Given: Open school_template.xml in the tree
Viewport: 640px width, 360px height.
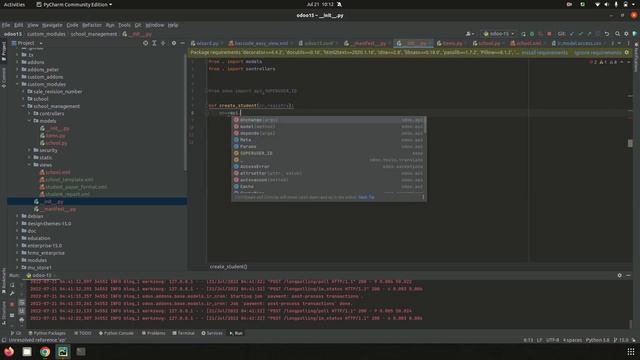Looking at the screenshot, I should coord(69,180).
